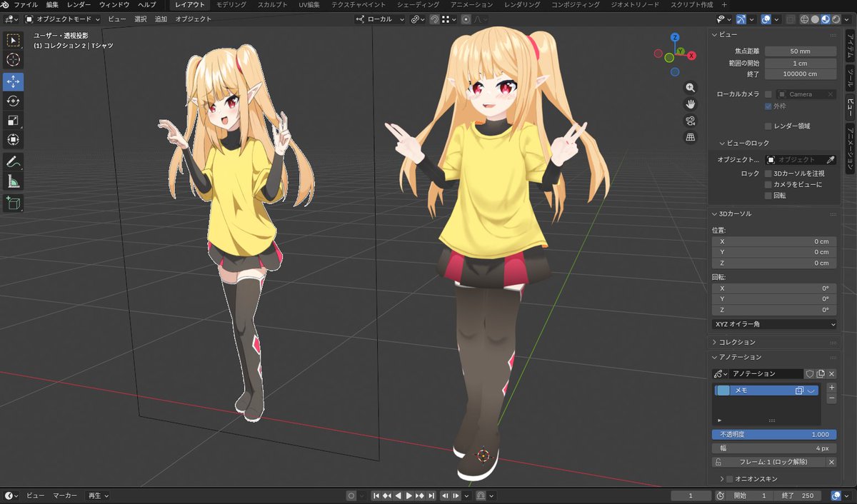Open the 再生 playback dropdown
Image resolution: width=857 pixels, height=504 pixels.
pos(97,495)
